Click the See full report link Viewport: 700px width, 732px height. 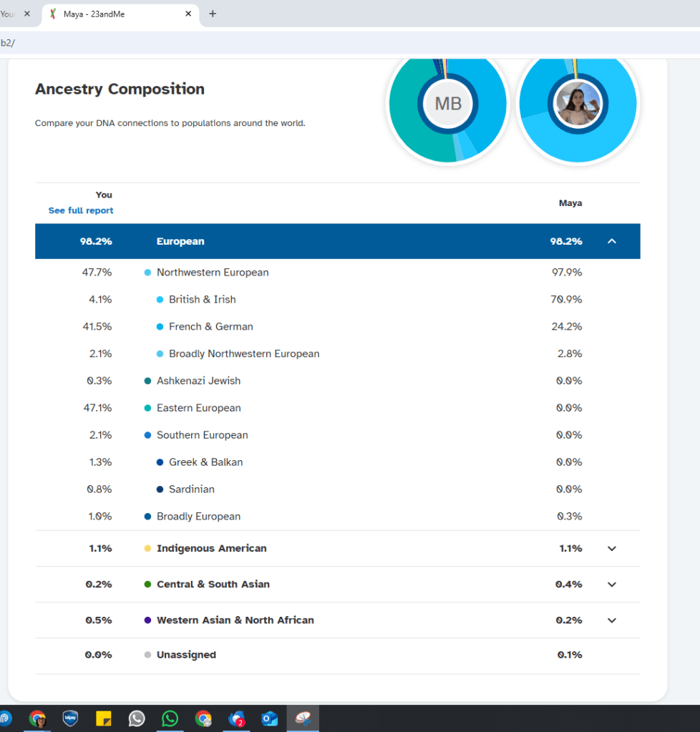point(81,210)
